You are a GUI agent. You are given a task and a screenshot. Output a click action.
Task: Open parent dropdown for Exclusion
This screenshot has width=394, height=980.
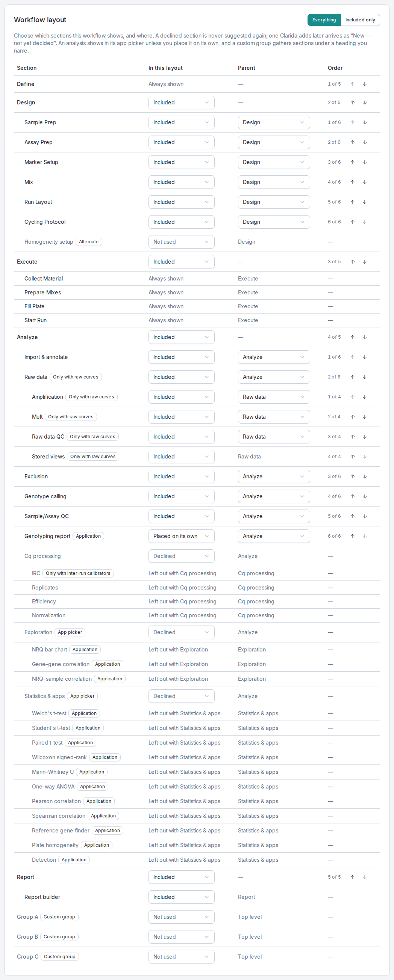coord(274,477)
